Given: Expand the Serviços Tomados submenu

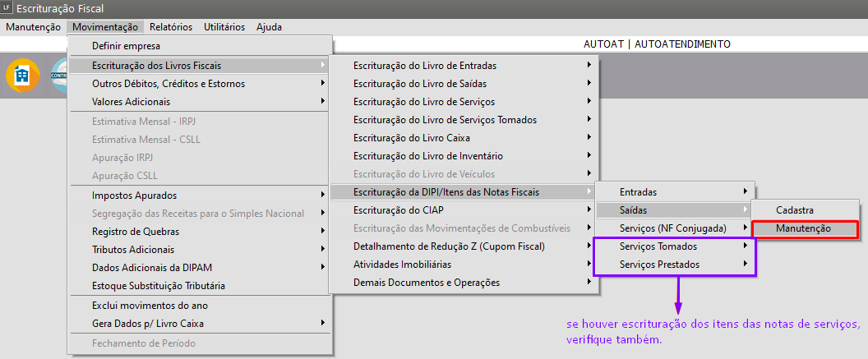Looking at the screenshot, I should [658, 246].
